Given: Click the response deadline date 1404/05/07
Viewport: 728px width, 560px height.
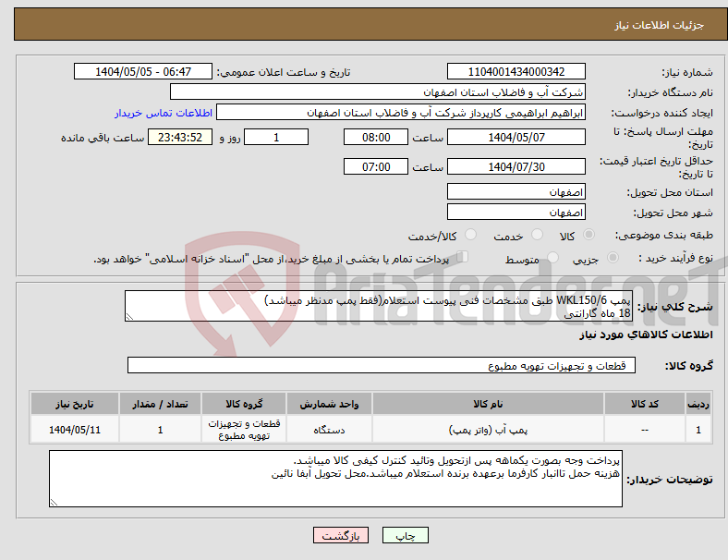Looking at the screenshot, I should tap(516, 137).
